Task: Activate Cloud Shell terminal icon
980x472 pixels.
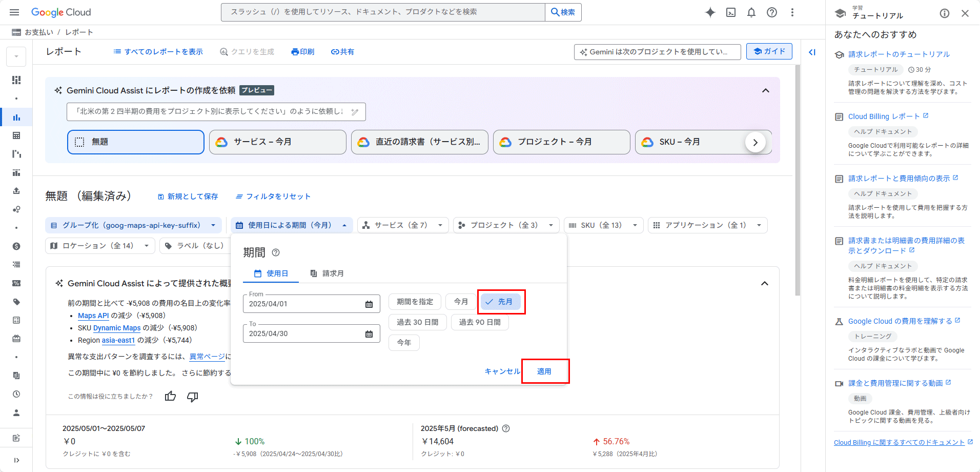Action: click(x=731, y=12)
